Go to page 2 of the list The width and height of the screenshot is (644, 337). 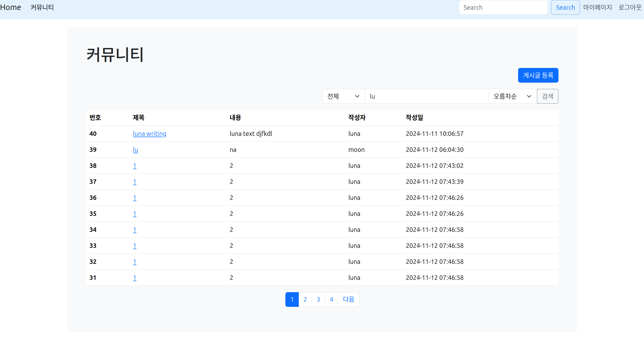[305, 299]
